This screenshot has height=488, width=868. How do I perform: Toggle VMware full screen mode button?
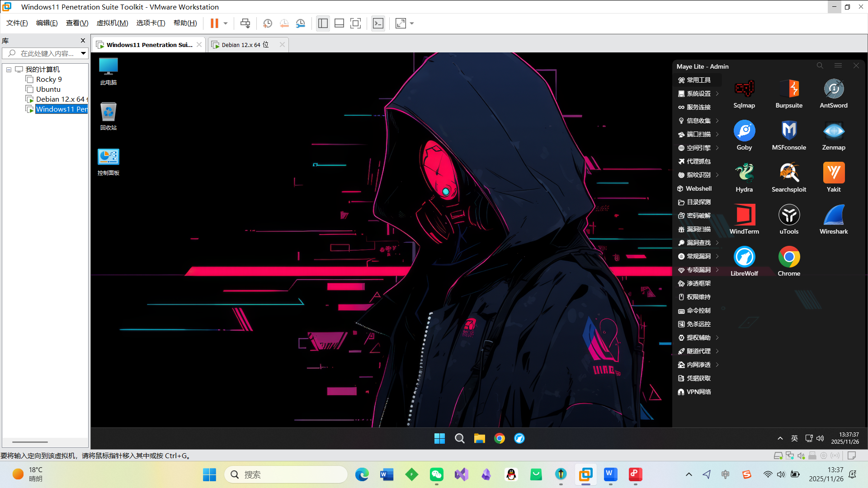coord(356,23)
